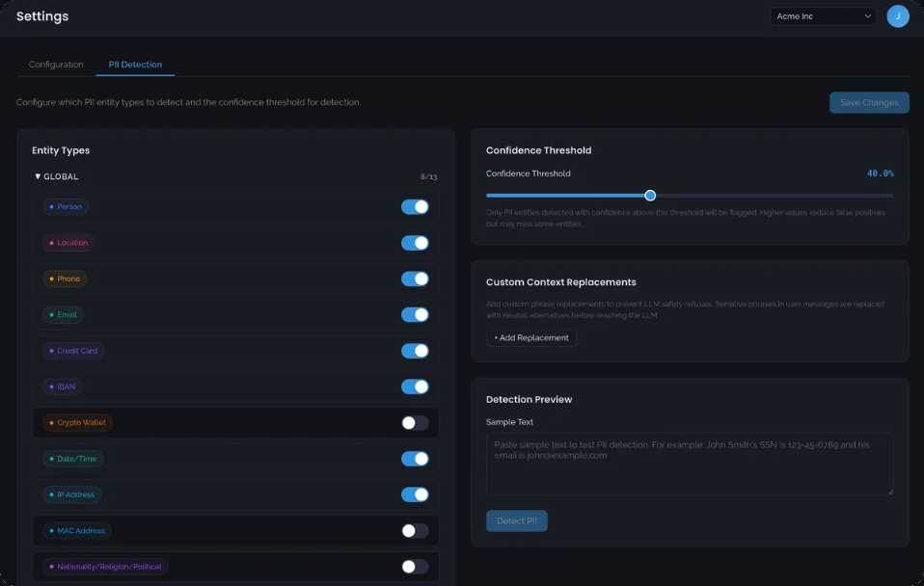Viewport: 924px width, 586px height.
Task: Click the Save Changes button
Action: [x=869, y=102]
